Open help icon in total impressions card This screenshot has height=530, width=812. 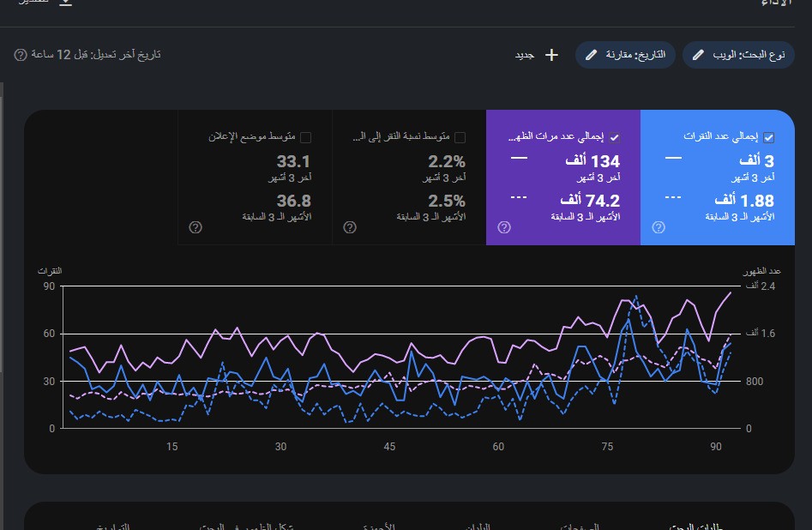pos(504,227)
